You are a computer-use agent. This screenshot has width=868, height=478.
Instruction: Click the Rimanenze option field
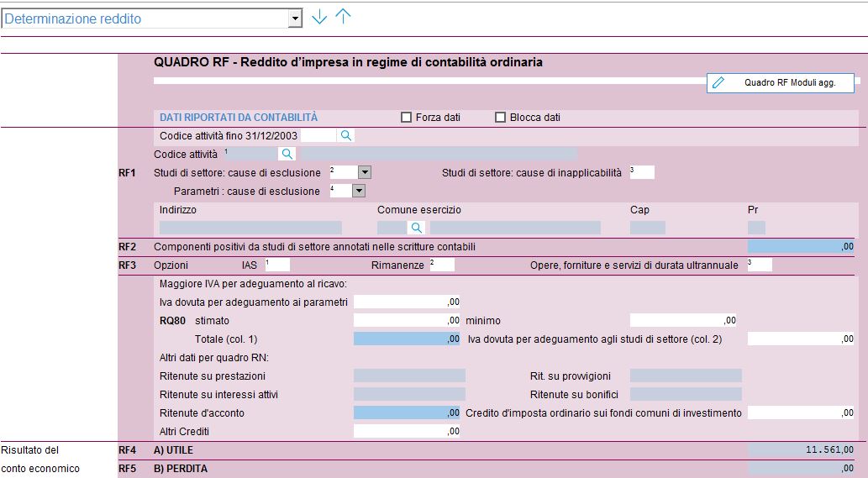tap(442, 265)
